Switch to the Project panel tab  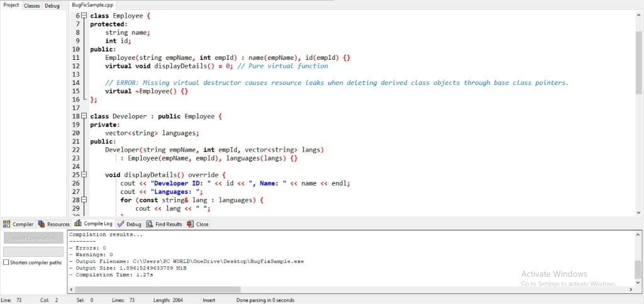tap(11, 5)
